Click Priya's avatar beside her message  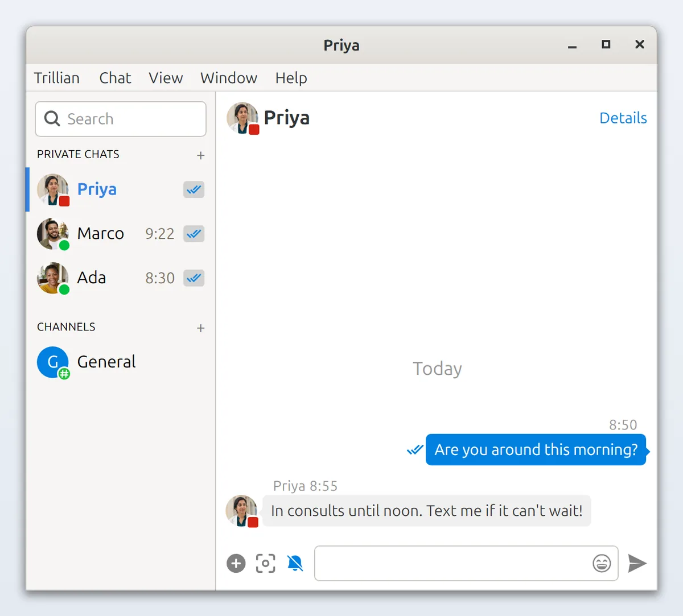(242, 511)
